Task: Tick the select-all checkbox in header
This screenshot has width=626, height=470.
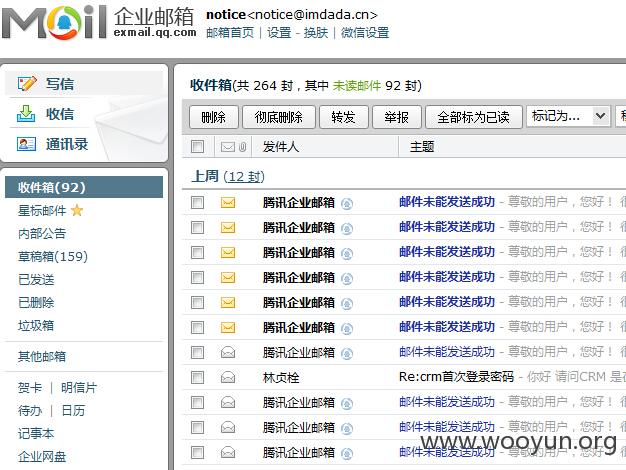Action: (x=197, y=147)
